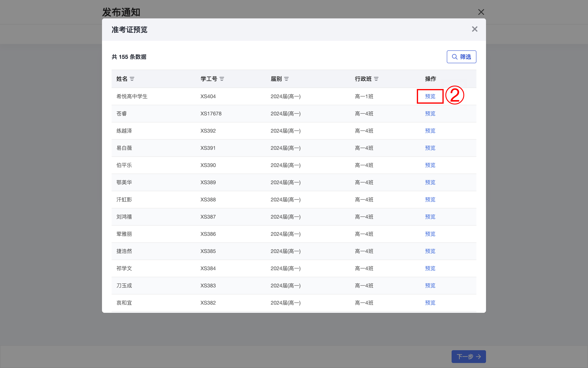The image size is (588, 368).
Task: Open the 筛选 filter button
Action: point(461,57)
